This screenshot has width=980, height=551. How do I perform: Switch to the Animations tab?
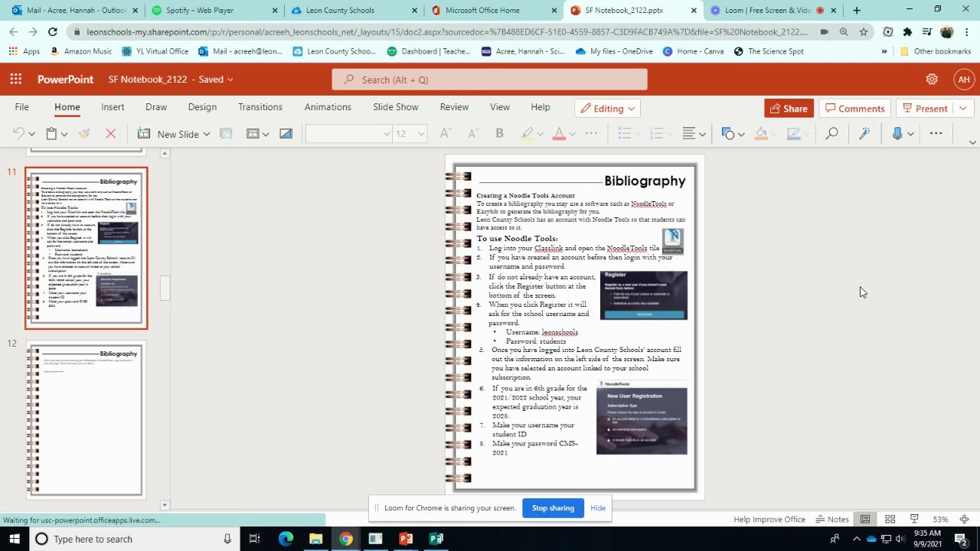point(328,107)
